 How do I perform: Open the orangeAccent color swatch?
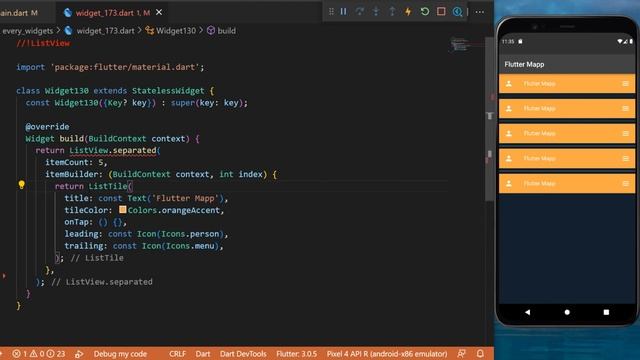point(122,210)
